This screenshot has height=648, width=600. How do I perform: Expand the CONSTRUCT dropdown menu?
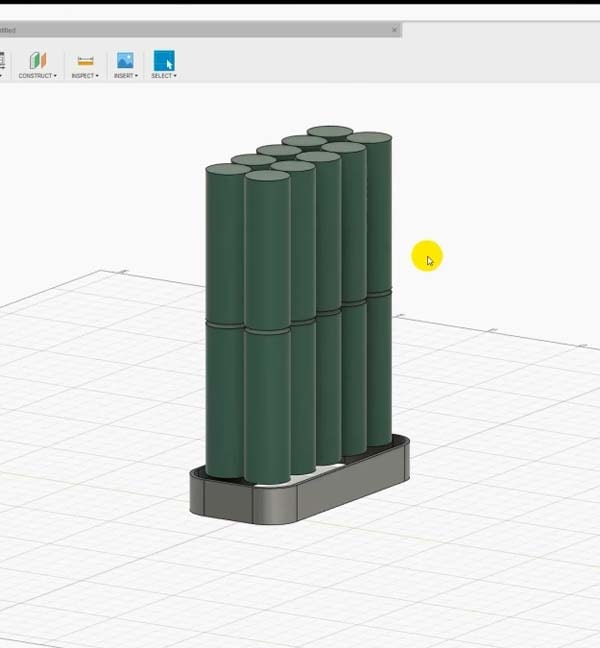pos(38,76)
